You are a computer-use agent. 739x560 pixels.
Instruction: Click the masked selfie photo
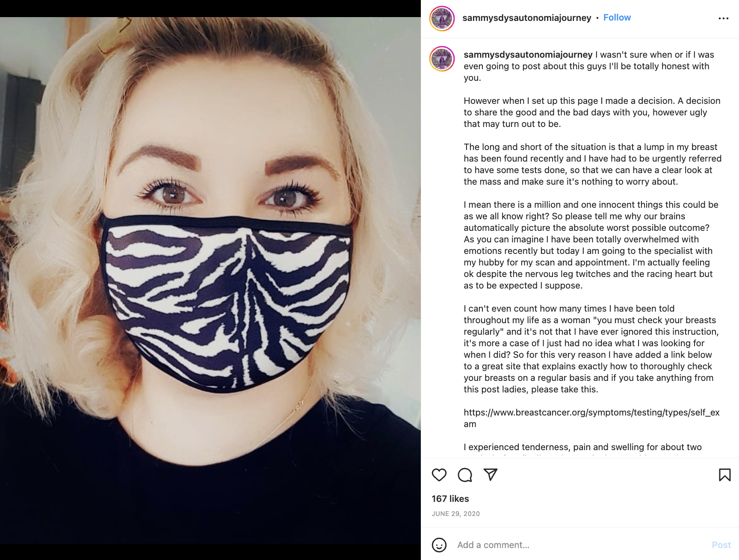point(210,280)
